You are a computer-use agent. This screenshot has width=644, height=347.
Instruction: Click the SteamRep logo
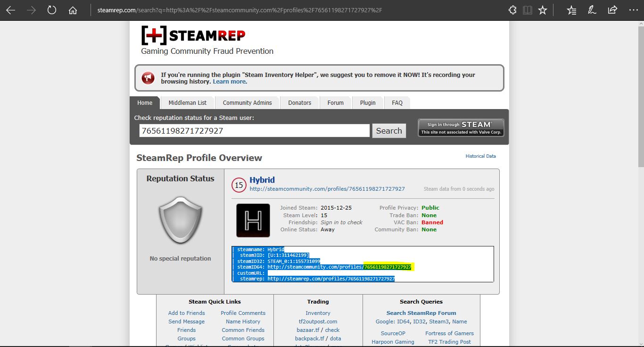click(x=193, y=35)
